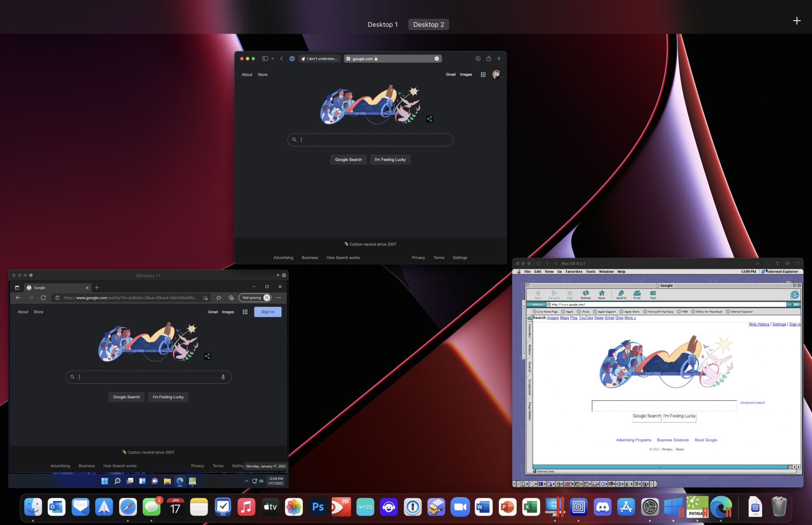The image size is (812, 525).
Task: Expand Windows system tray hidden icons chevron
Action: click(246, 481)
